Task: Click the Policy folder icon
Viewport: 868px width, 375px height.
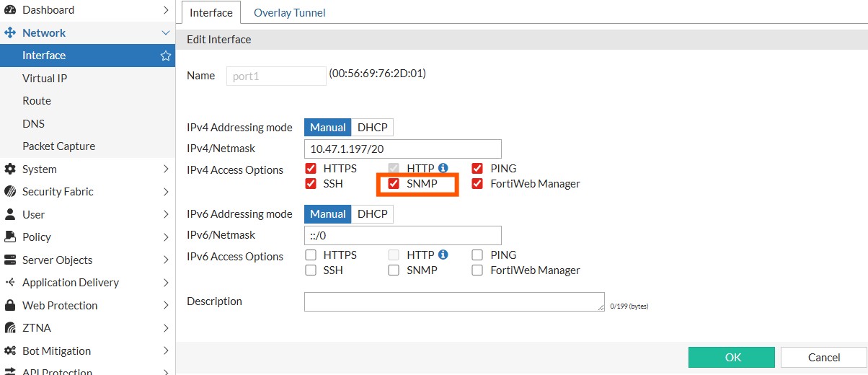Action: 10,237
